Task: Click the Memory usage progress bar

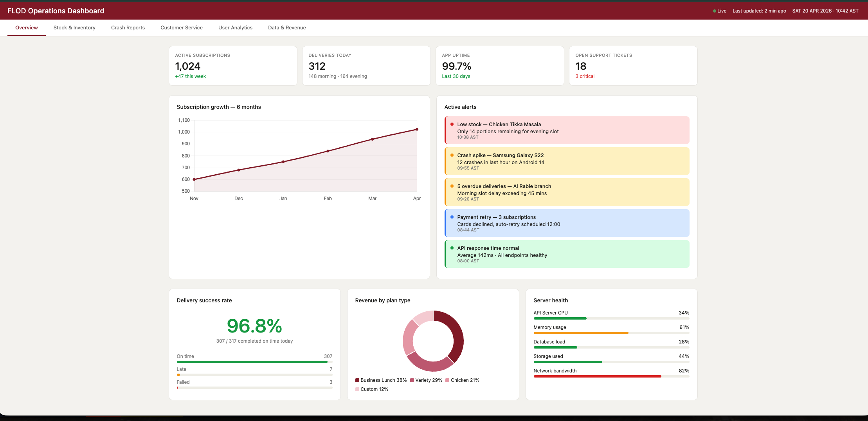Action: 611,333
